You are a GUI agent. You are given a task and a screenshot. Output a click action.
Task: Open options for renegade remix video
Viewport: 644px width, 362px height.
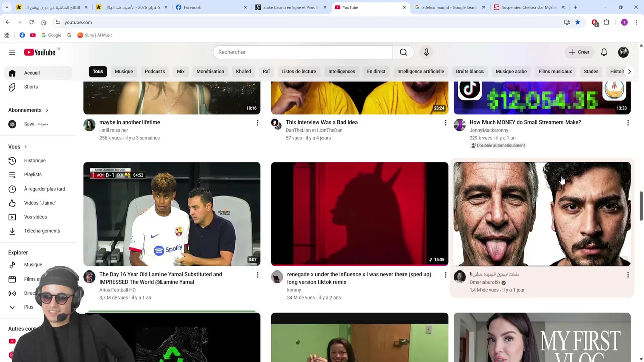[445, 275]
